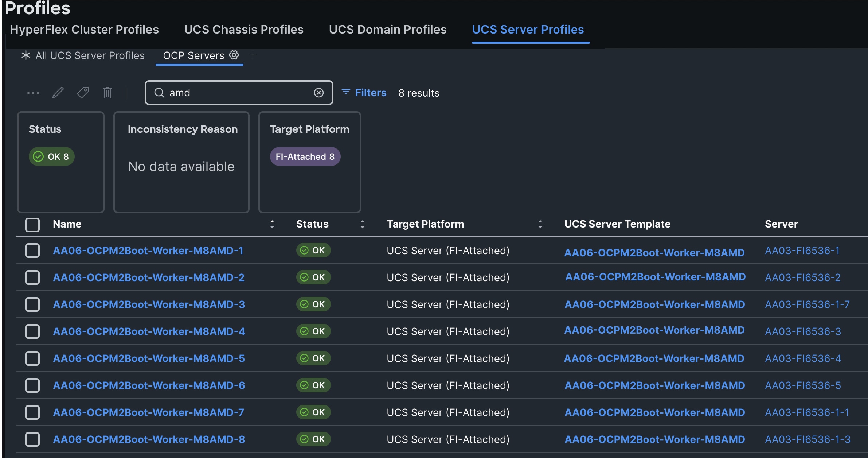Sort by Target Platform column arrows

click(x=540, y=224)
